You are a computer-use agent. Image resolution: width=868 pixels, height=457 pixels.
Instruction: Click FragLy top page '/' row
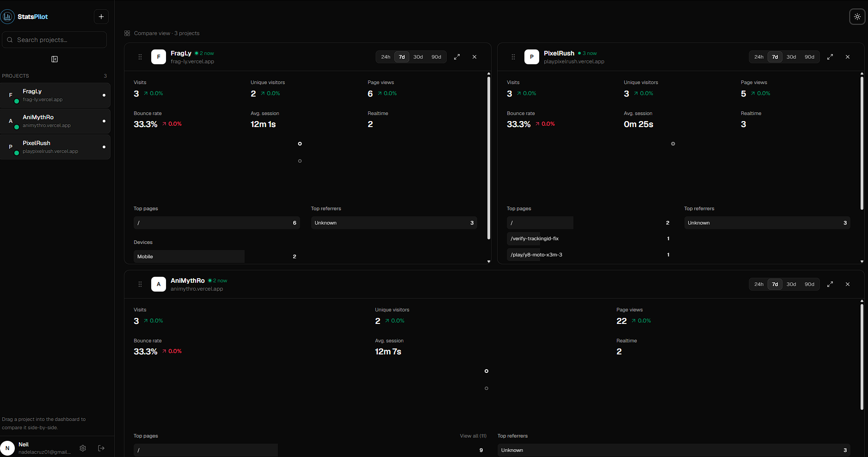216,223
